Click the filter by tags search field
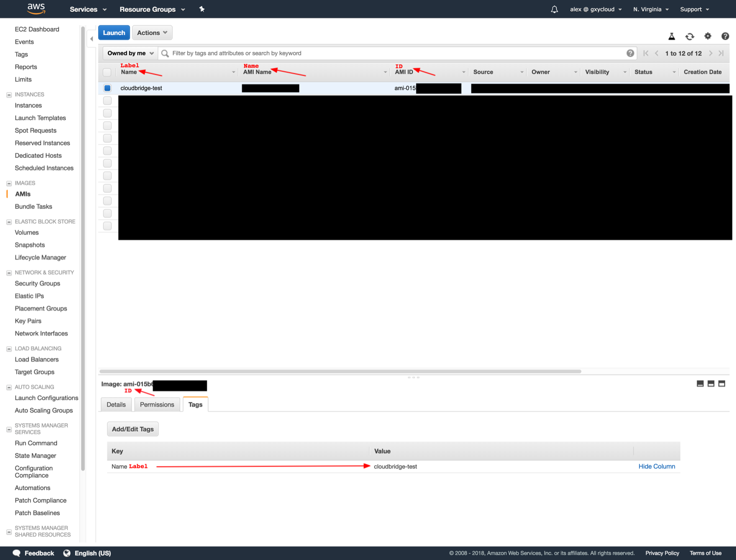Image resolution: width=736 pixels, height=560 pixels. pyautogui.click(x=397, y=53)
